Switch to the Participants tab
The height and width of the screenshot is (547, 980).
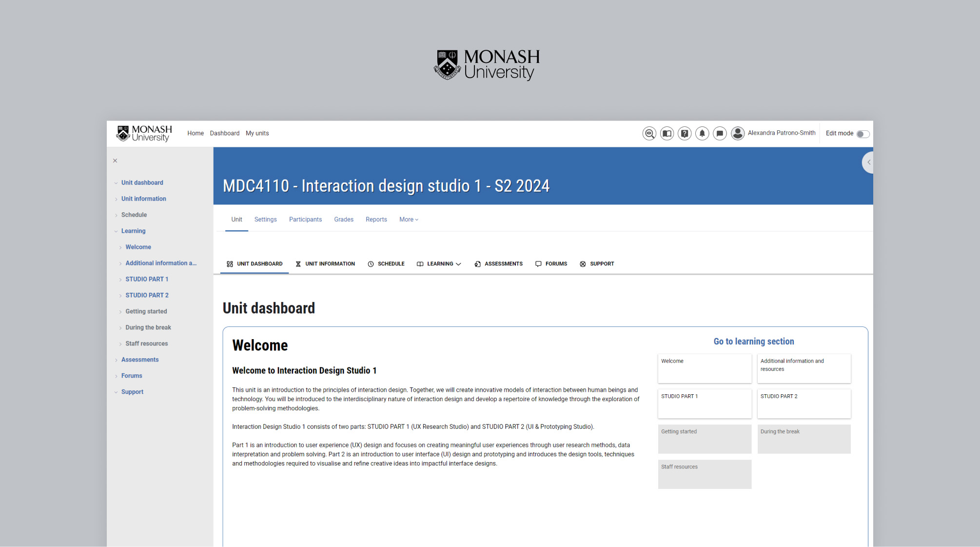coord(305,220)
